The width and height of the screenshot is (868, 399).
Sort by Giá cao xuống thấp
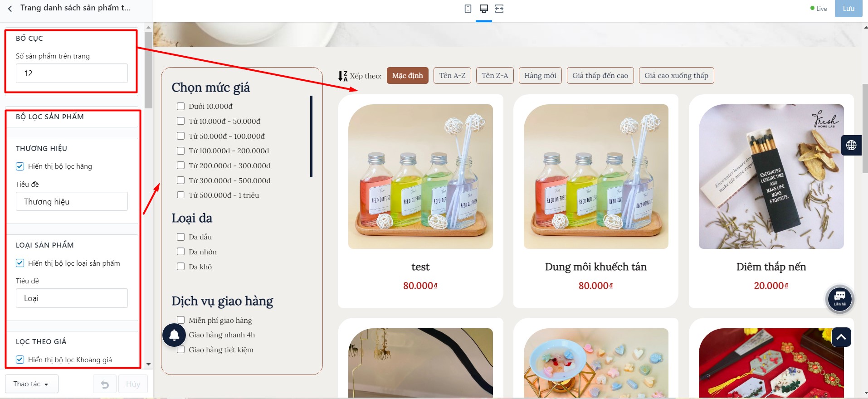pyautogui.click(x=676, y=76)
